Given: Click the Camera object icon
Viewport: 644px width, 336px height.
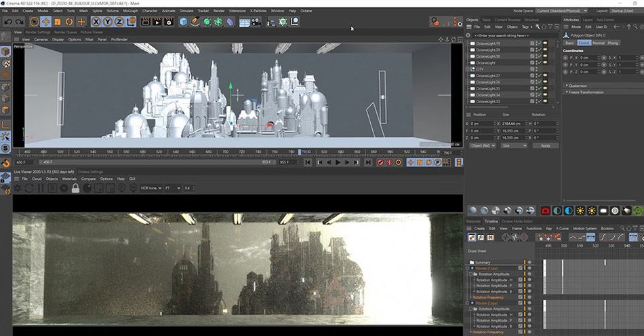Looking at the screenshot, I should 256,22.
